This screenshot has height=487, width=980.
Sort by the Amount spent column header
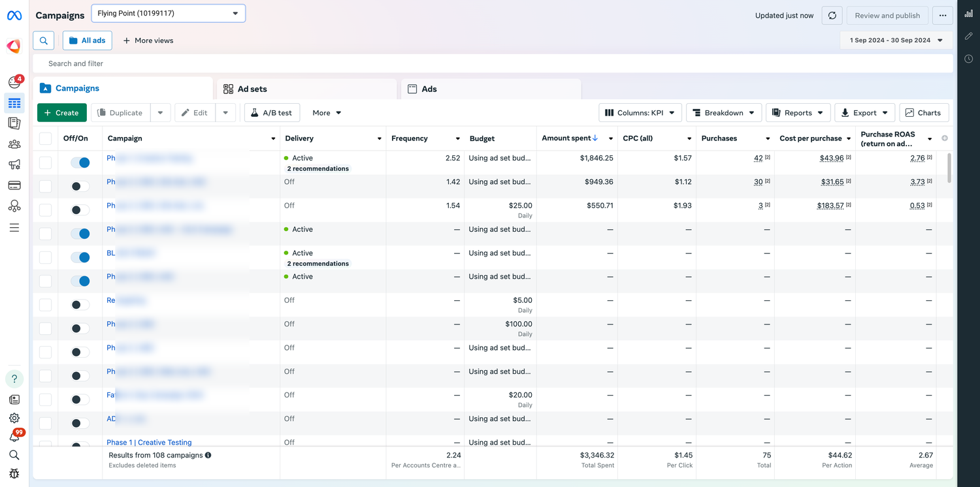[x=570, y=138]
